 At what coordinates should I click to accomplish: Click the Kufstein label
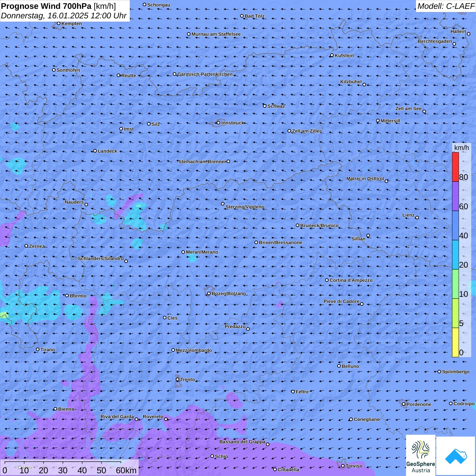[344, 55]
